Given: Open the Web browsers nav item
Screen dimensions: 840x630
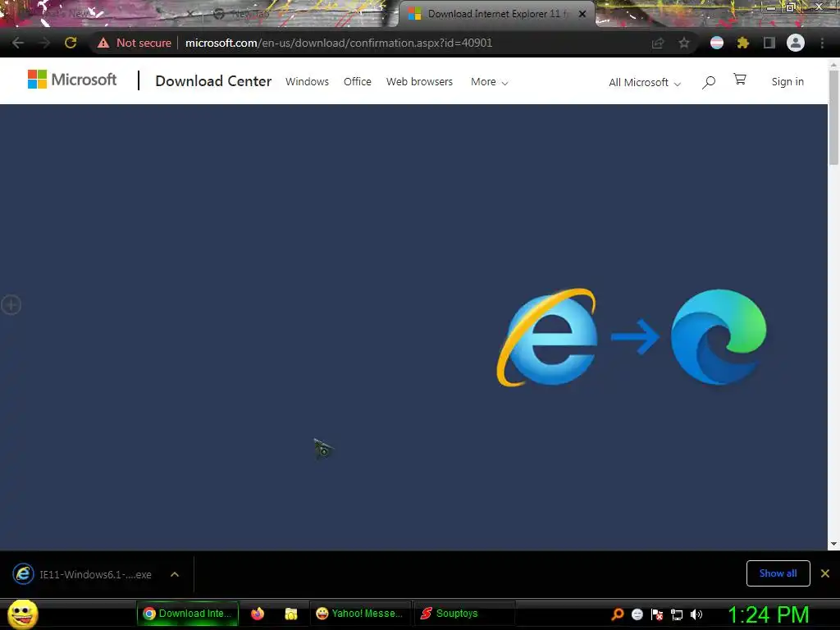Looking at the screenshot, I should pos(419,81).
